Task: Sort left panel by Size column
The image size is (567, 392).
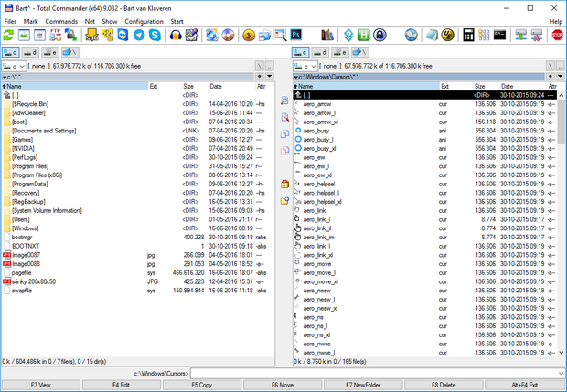Action: point(195,86)
